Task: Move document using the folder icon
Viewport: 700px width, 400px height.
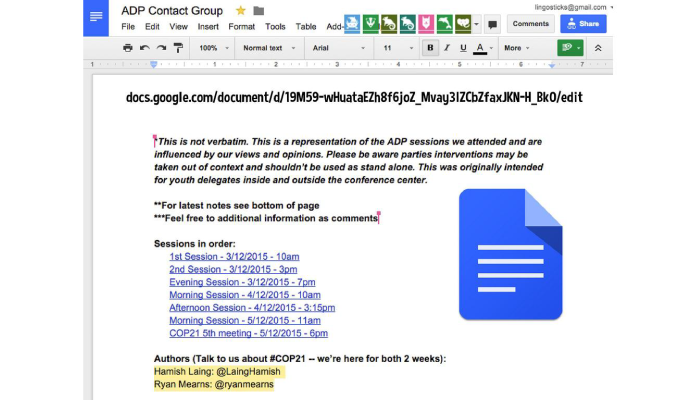Action: pyautogui.click(x=258, y=10)
